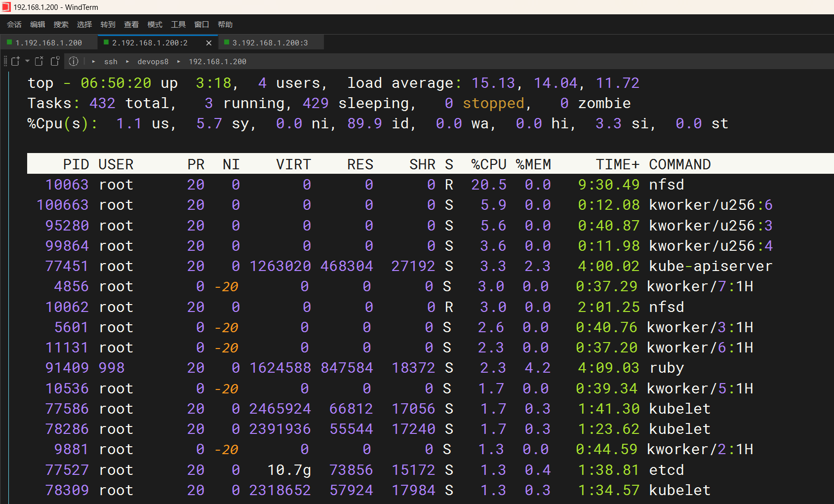
Task: Click the 432 total tasks value
Action: 103,103
